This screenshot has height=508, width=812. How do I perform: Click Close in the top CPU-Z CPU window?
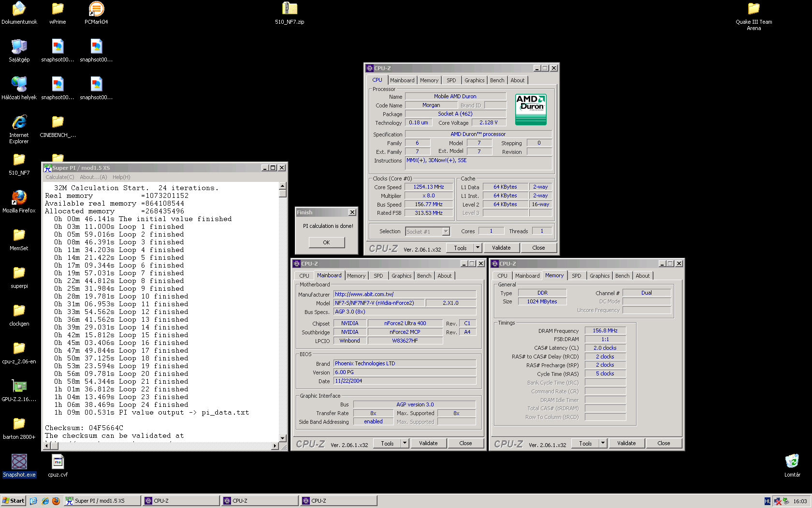tap(538, 248)
